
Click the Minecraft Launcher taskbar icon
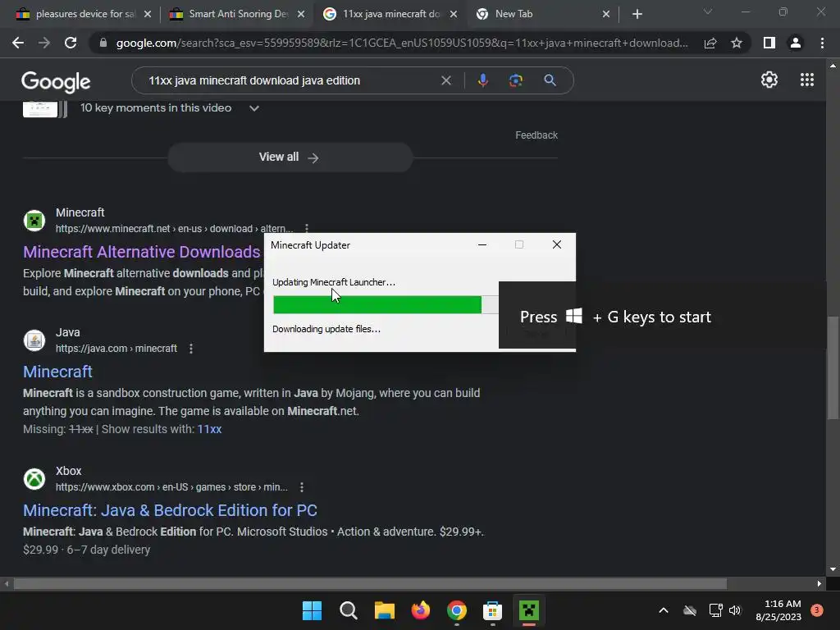529,610
